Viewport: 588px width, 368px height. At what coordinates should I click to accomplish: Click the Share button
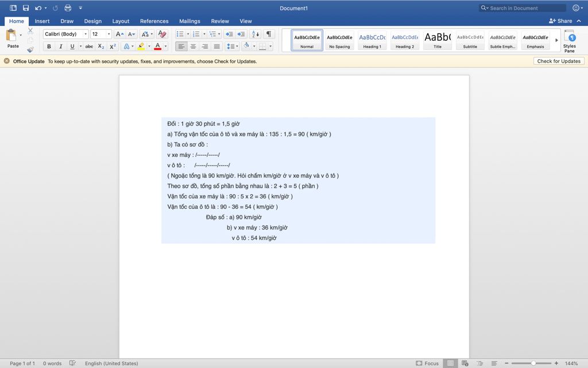[560, 21]
